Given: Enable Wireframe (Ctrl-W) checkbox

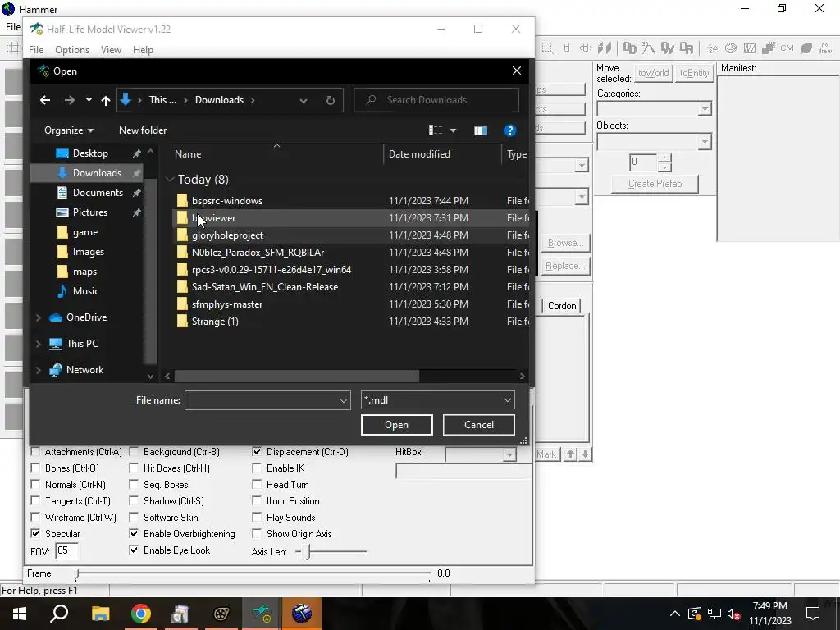Looking at the screenshot, I should coord(35,518).
